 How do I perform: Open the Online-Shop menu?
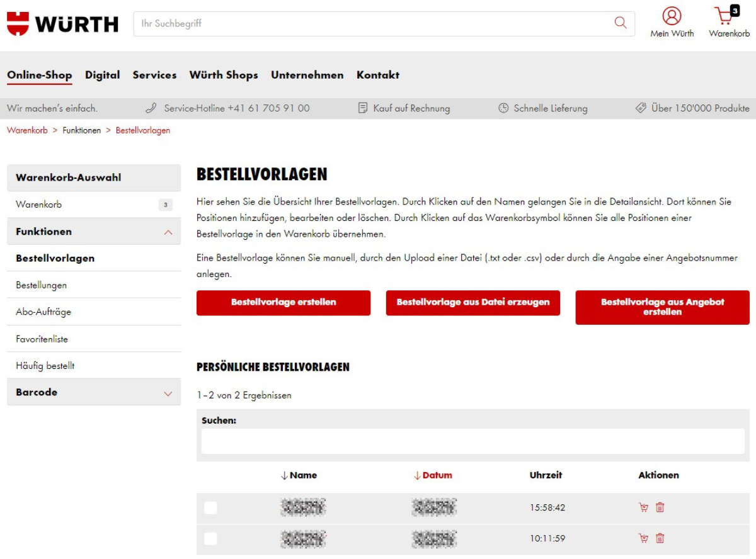tap(40, 75)
